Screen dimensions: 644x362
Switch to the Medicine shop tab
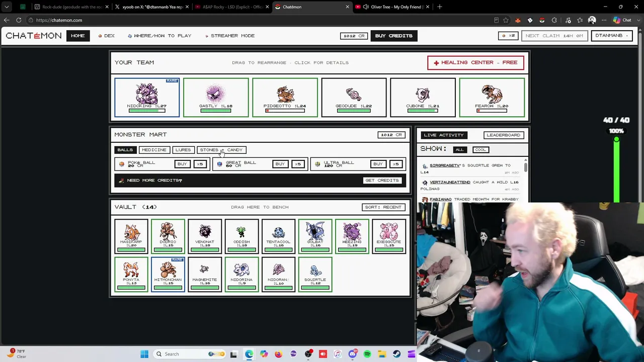154,150
